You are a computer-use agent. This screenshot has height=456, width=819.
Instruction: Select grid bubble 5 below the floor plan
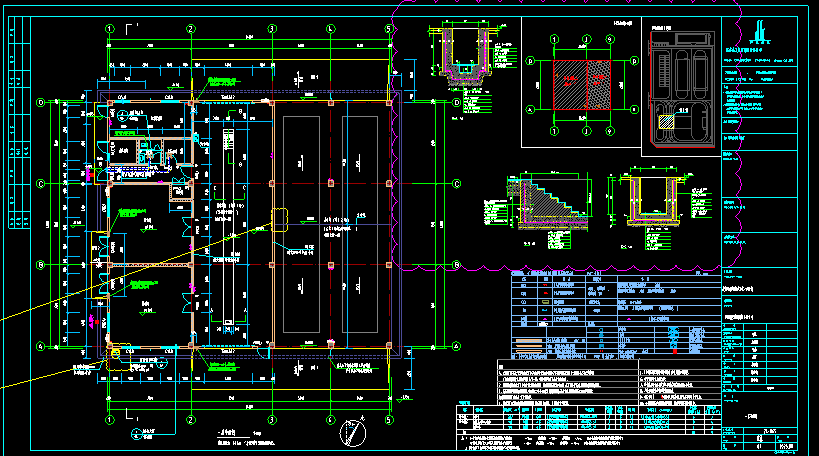[x=390, y=420]
